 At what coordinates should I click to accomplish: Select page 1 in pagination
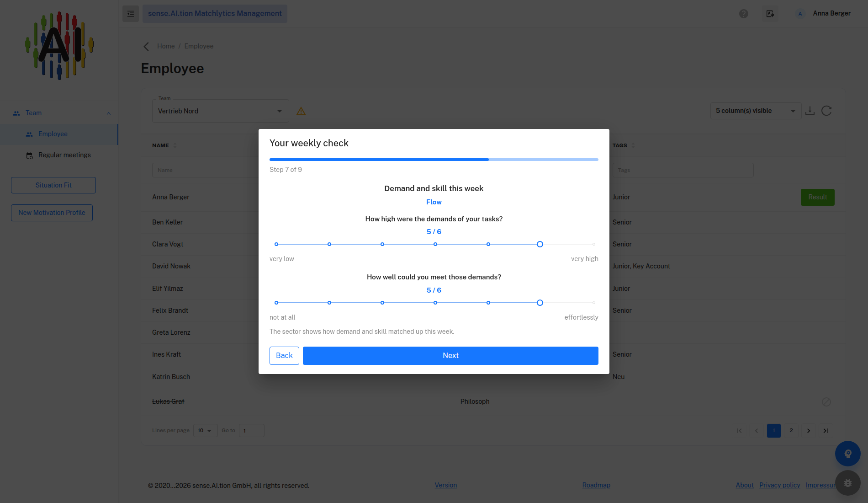774,431
